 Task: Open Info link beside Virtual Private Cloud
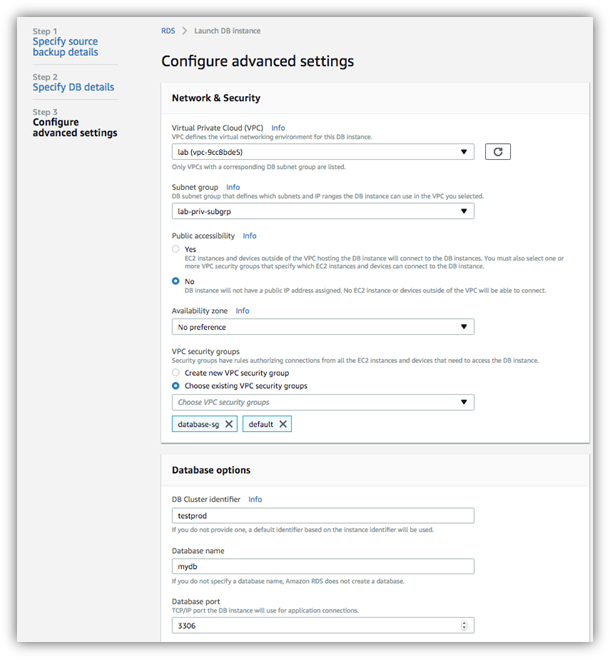[x=278, y=128]
